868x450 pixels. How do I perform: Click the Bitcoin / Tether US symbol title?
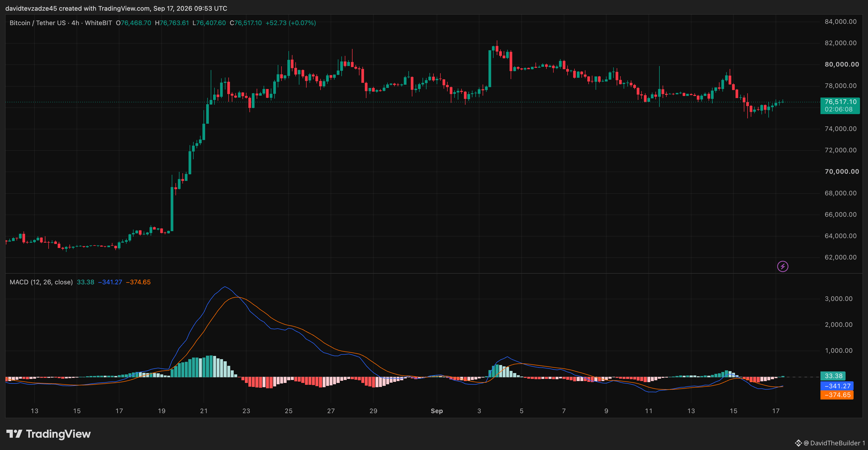click(x=38, y=23)
